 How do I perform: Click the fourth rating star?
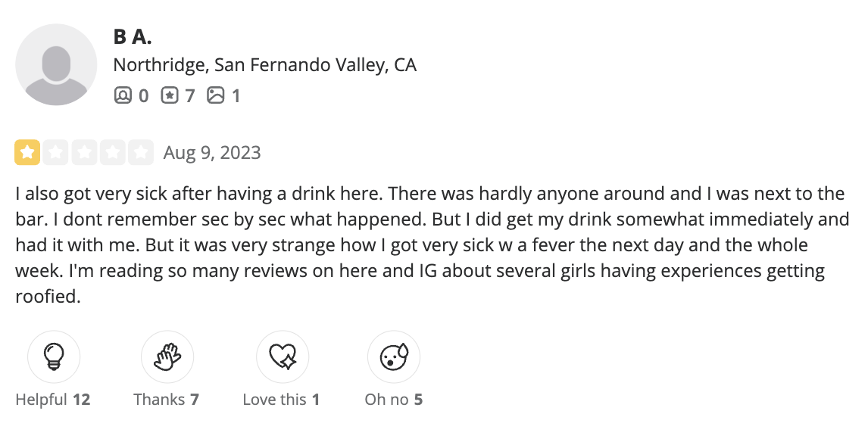[x=112, y=153]
